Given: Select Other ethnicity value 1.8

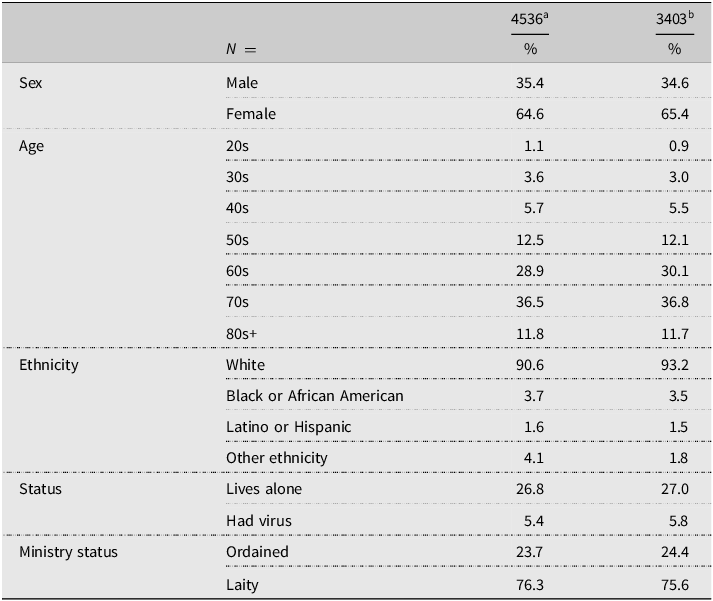Looking at the screenshot, I should [678, 458].
